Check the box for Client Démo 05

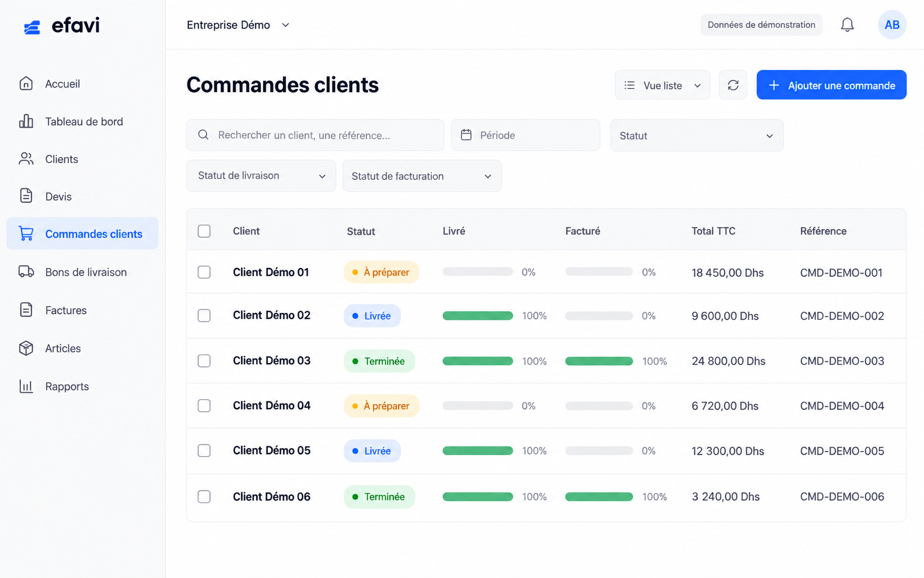[204, 450]
